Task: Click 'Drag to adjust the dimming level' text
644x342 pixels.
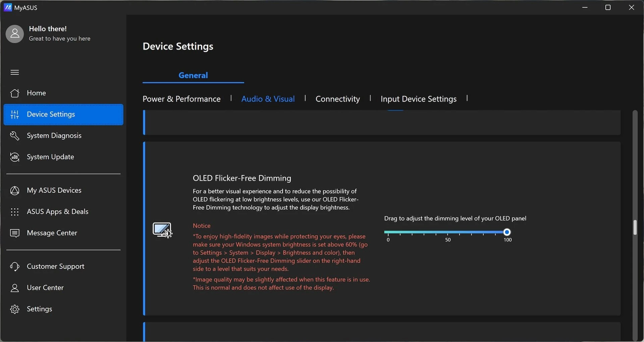Action: coord(455,218)
